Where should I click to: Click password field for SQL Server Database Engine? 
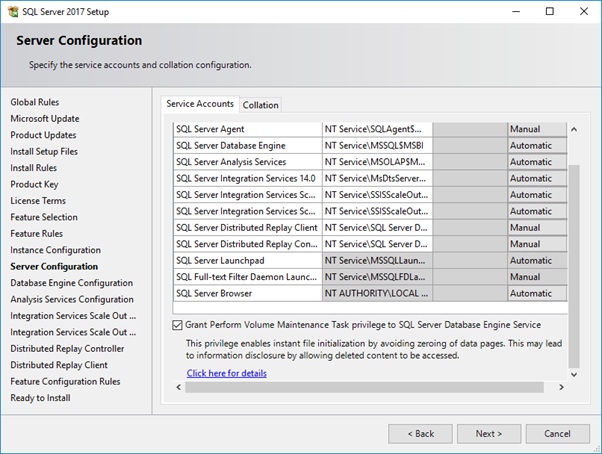470,146
